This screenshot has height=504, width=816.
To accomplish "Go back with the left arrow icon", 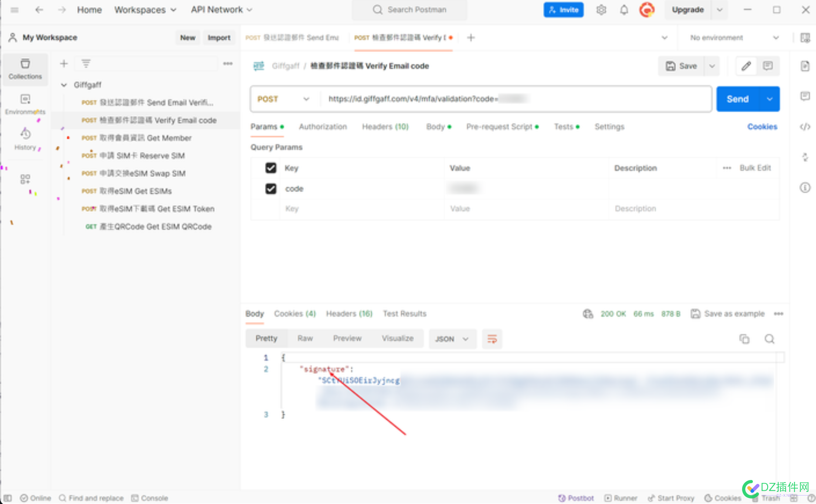I will [39, 10].
